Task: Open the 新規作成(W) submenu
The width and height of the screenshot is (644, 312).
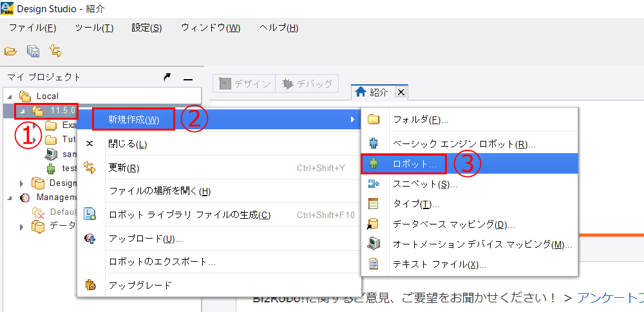Action: point(219,120)
